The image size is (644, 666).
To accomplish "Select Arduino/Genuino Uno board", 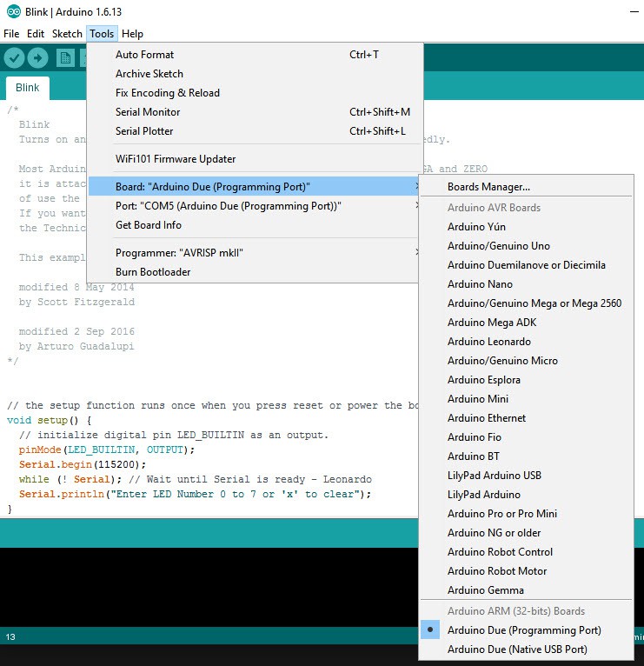I will click(x=527, y=245).
